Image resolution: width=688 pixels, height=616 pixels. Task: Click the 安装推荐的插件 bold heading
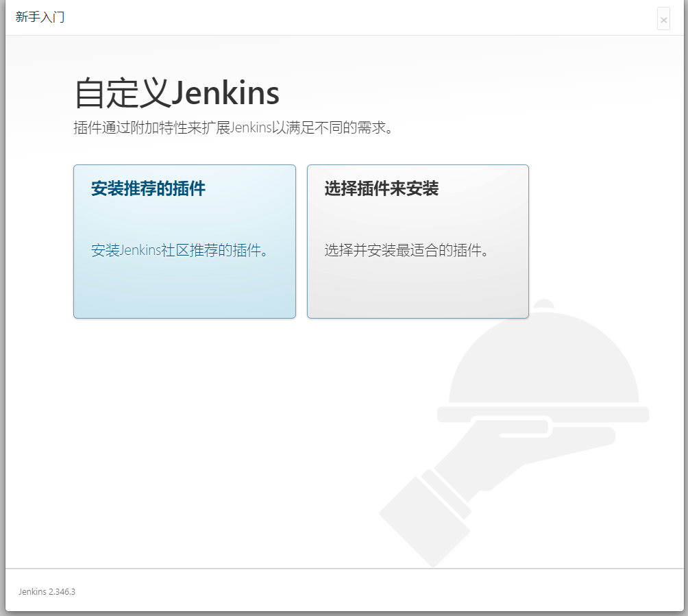(148, 189)
